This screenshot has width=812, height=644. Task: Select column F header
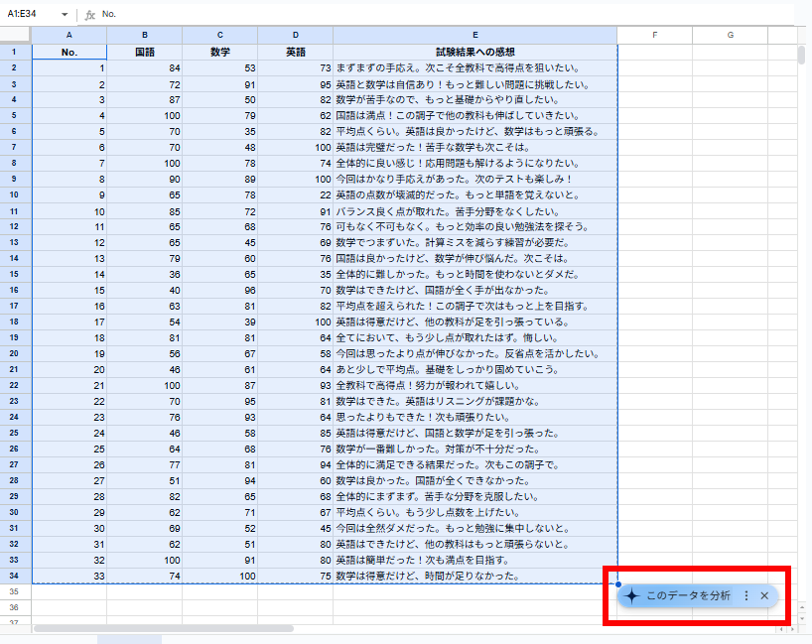tap(654, 35)
